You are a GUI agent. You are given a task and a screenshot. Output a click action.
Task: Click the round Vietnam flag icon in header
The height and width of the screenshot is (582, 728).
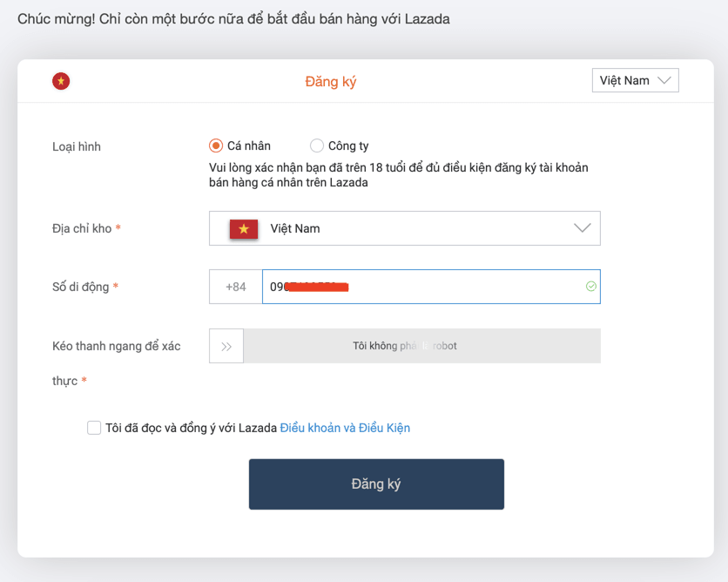click(x=61, y=81)
